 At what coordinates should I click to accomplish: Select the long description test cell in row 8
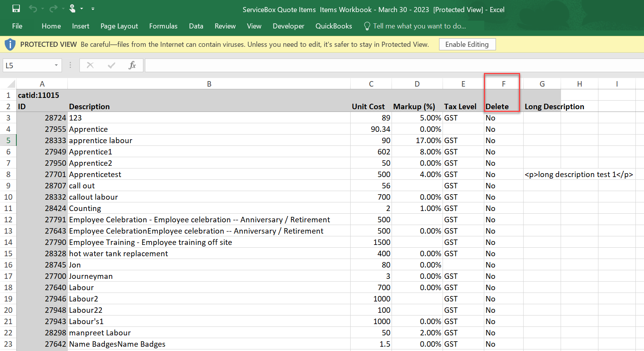(542, 175)
